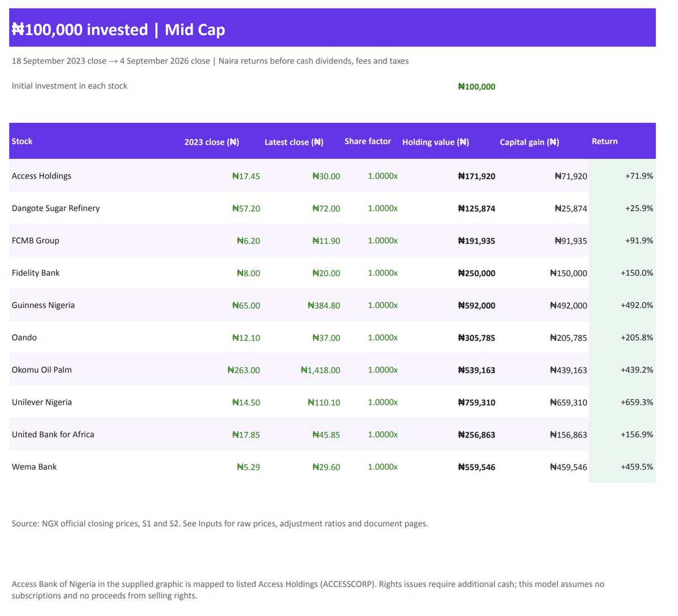Click Dangote Sugar 2023 close ₦57.20
This screenshot has width=678, height=616.
click(x=246, y=209)
